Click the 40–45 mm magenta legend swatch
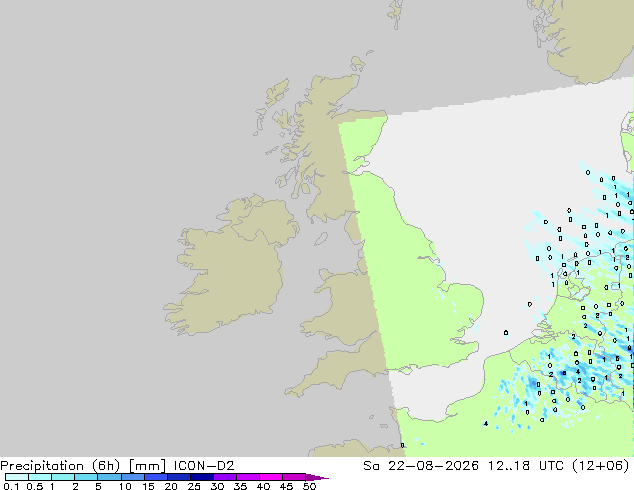634x490 pixels. (271, 477)
